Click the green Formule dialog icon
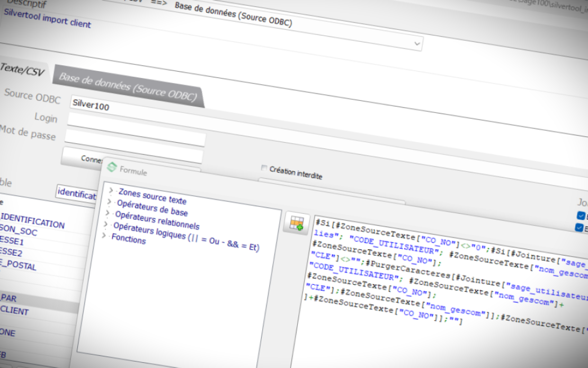The width and height of the screenshot is (588, 368). pos(112,168)
